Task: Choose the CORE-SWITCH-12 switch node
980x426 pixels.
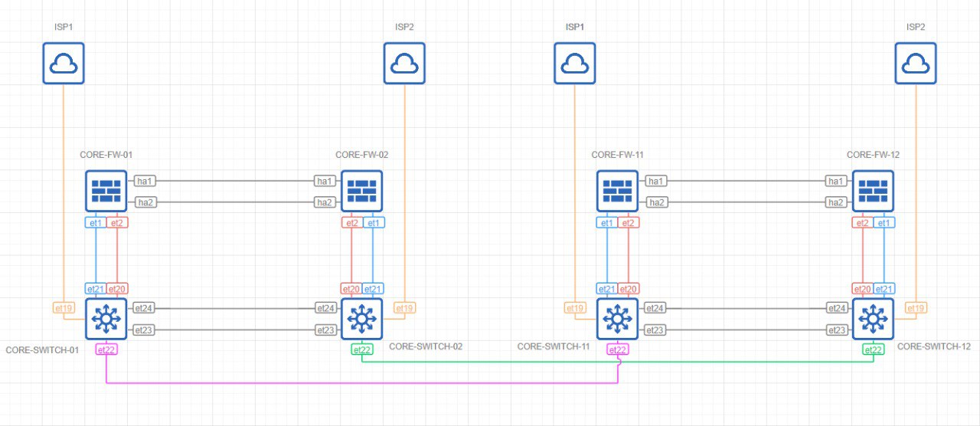Action: (873, 319)
